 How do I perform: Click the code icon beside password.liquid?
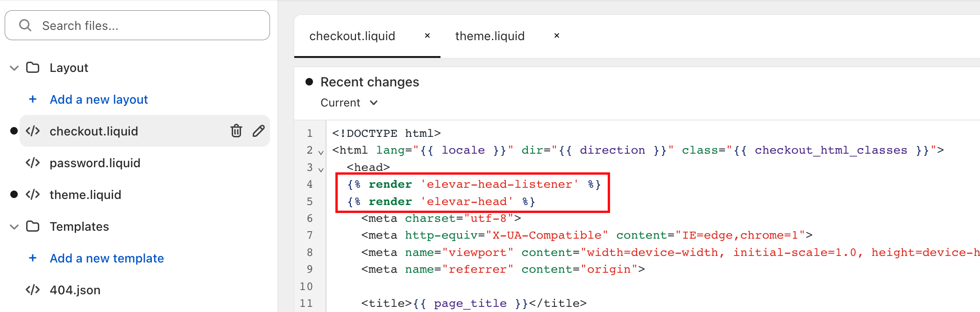pos(33,163)
